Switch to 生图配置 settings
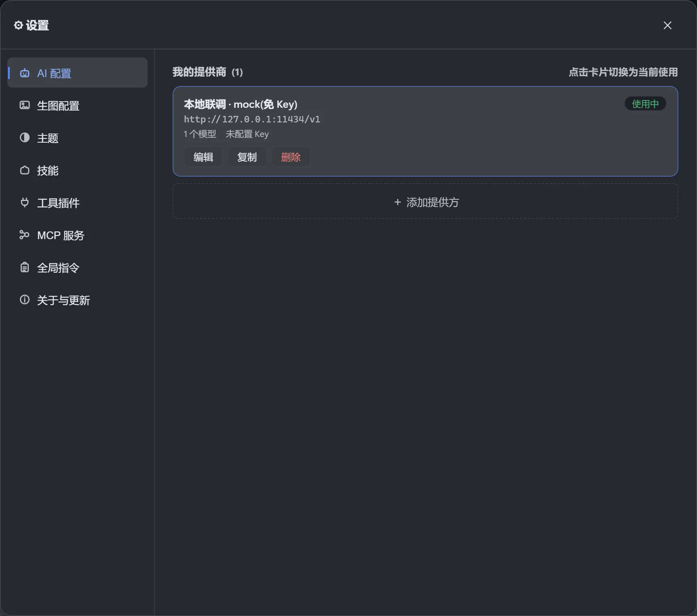Viewport: 697px width, 616px height. click(x=77, y=105)
